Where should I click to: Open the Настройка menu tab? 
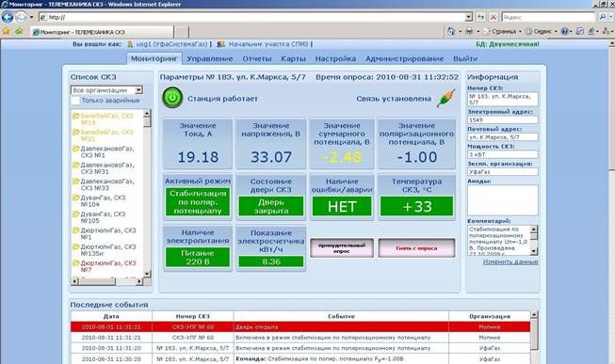335,58
